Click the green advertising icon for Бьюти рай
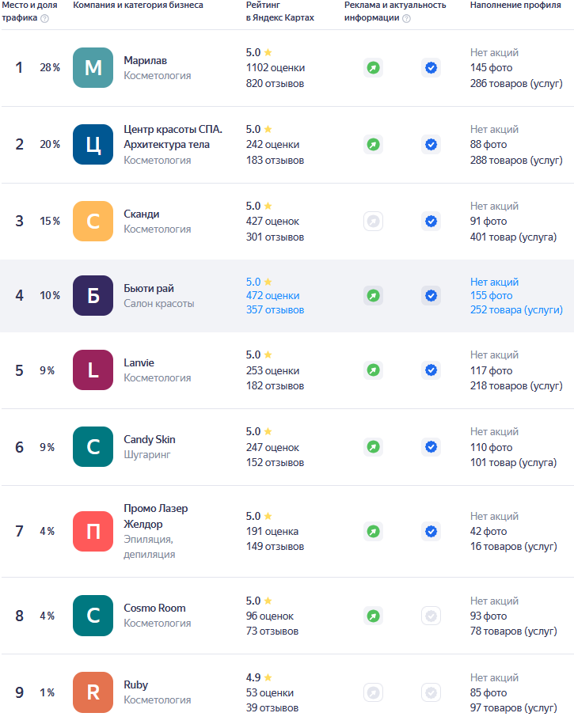 (373, 296)
